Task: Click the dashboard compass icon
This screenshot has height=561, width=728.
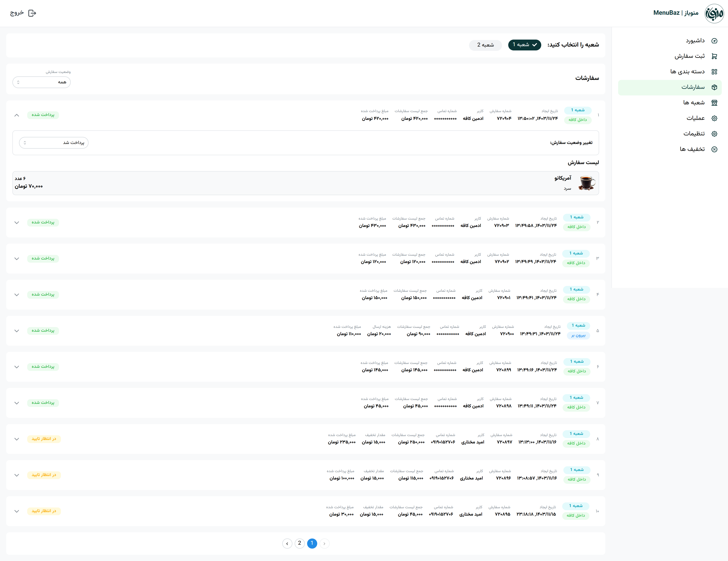Action: (x=714, y=41)
